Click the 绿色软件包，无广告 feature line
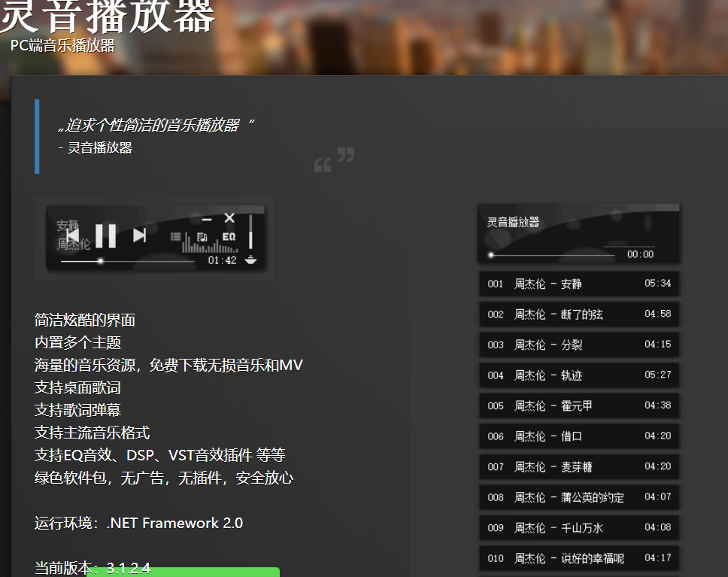The height and width of the screenshot is (577, 728). (x=164, y=478)
